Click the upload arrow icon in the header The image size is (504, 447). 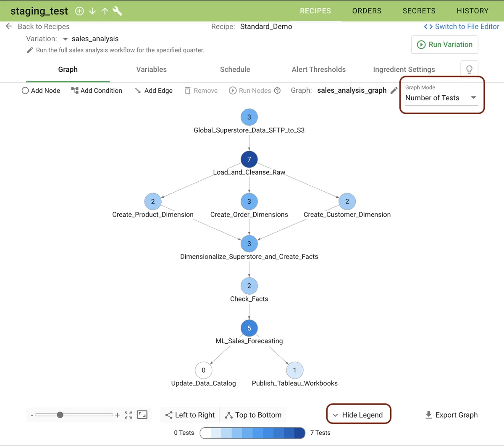[105, 11]
